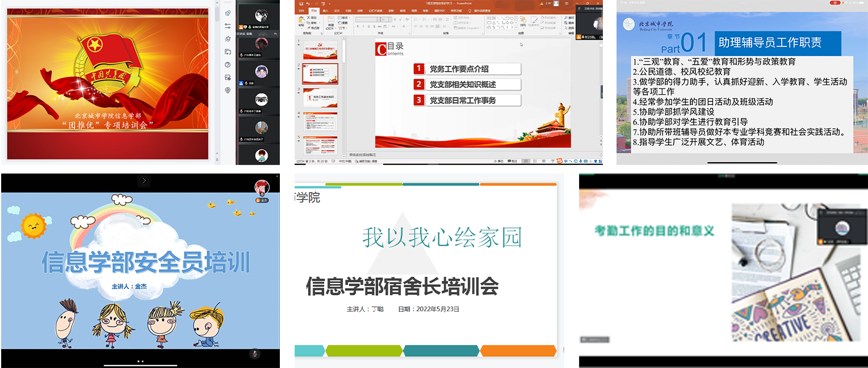Toggle Underline formatting in PowerPoint ribbon
This screenshot has width=868, height=368.
[x=368, y=26]
